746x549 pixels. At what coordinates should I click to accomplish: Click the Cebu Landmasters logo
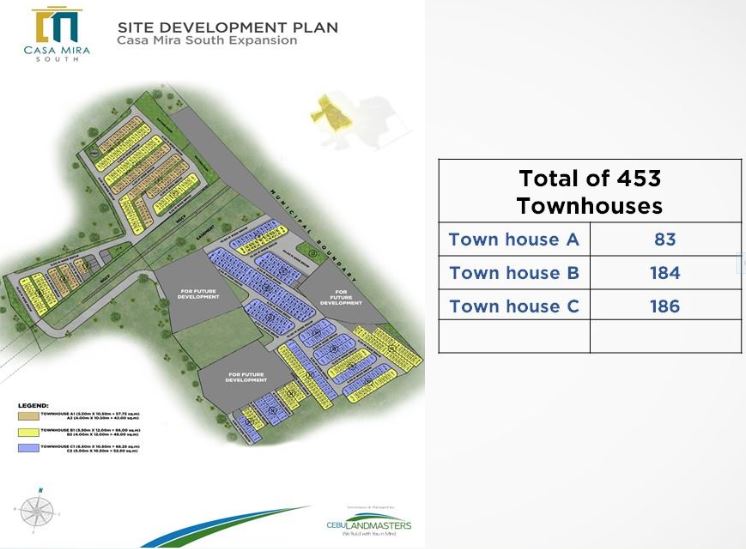pyautogui.click(x=369, y=521)
